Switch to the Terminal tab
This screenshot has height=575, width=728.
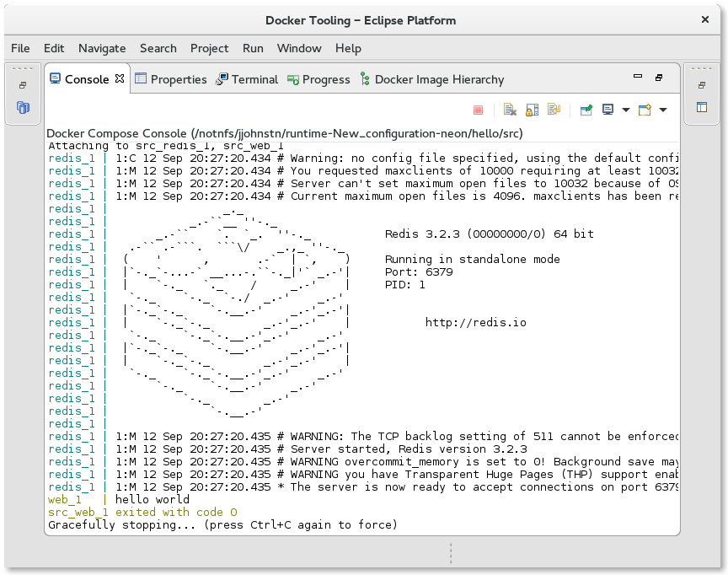pos(247,79)
